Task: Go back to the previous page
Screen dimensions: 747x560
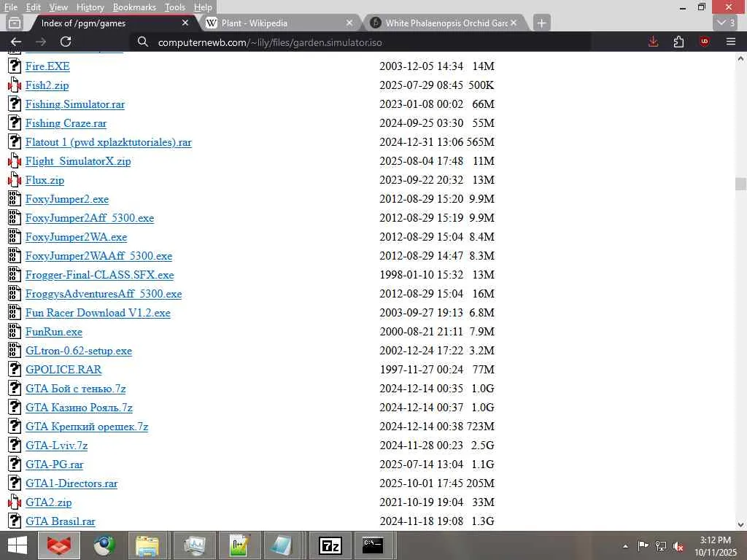Action: [16, 42]
